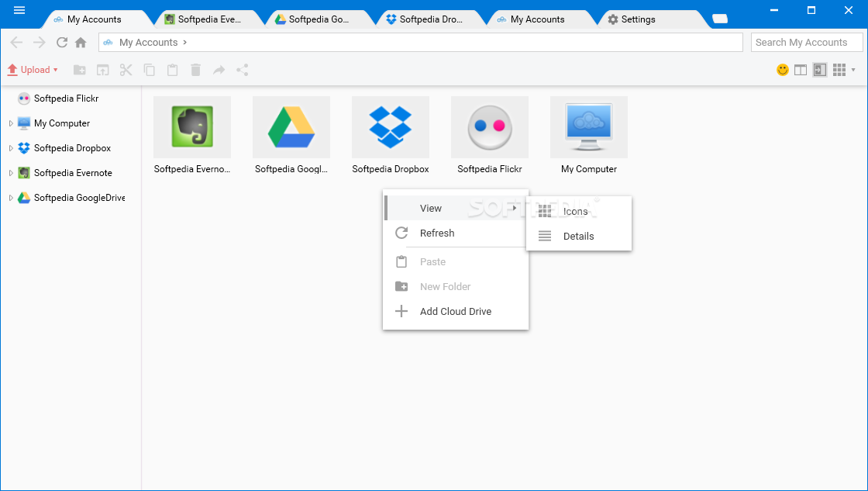Open the Upload dropdown arrow
This screenshot has width=868, height=491.
click(55, 70)
